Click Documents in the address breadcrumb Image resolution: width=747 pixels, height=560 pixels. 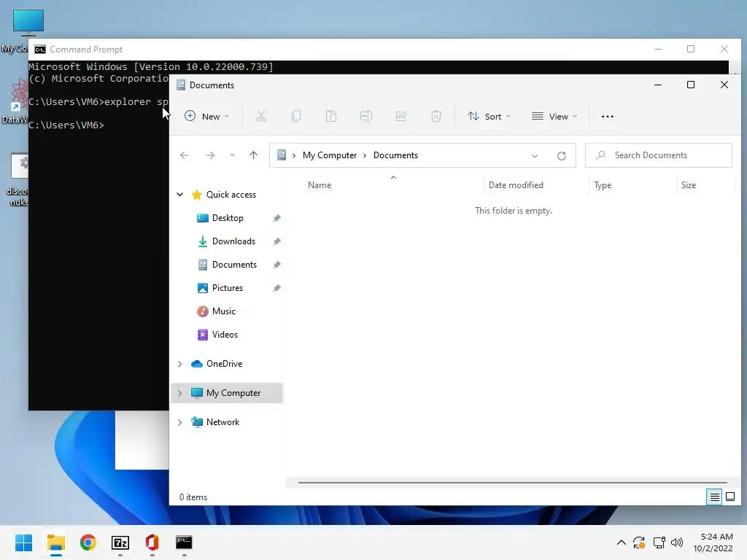395,155
